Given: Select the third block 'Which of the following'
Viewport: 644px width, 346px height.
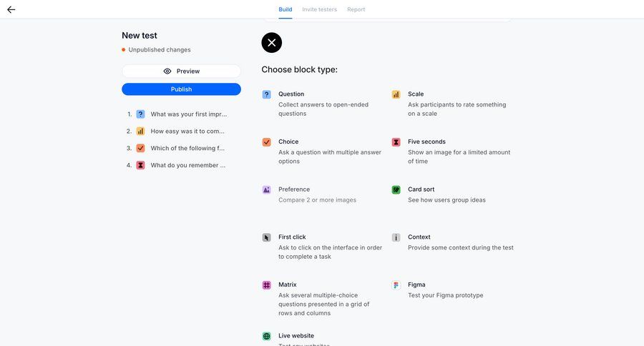Looking at the screenshot, I should 187,149.
